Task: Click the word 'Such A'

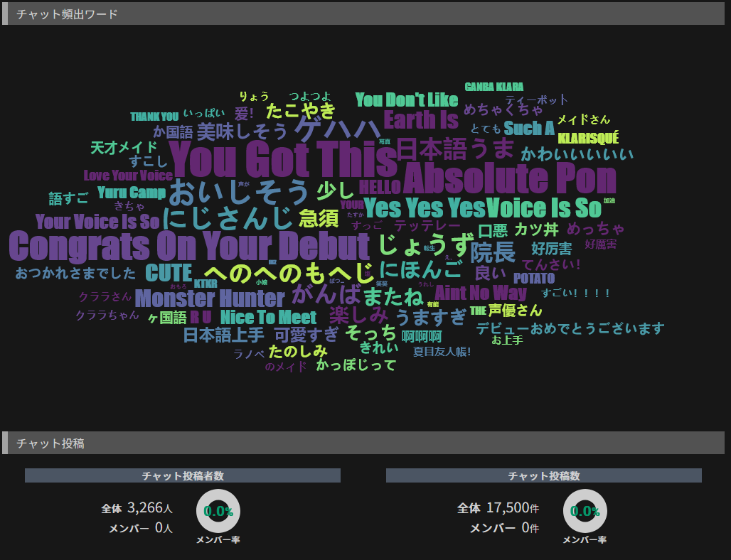Action: pyautogui.click(x=529, y=128)
